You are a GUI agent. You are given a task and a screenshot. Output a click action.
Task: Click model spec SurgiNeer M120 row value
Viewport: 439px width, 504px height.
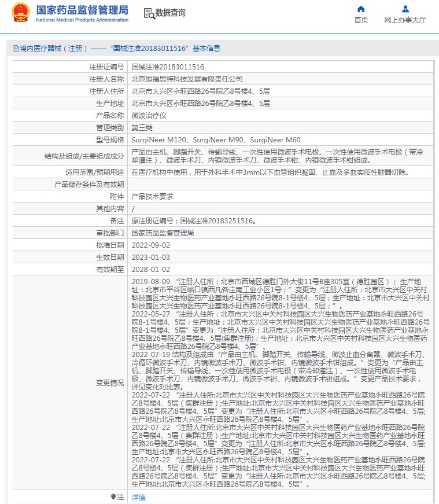tap(216, 140)
